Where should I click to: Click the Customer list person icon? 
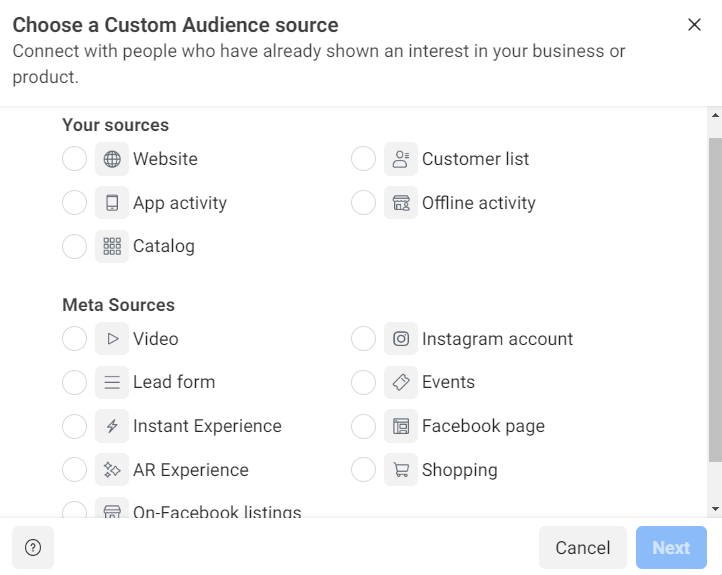coord(401,159)
